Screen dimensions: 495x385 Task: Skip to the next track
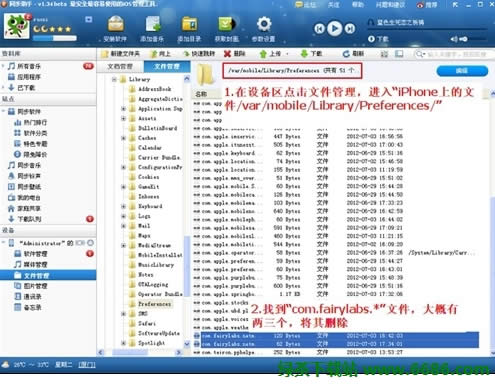350,29
